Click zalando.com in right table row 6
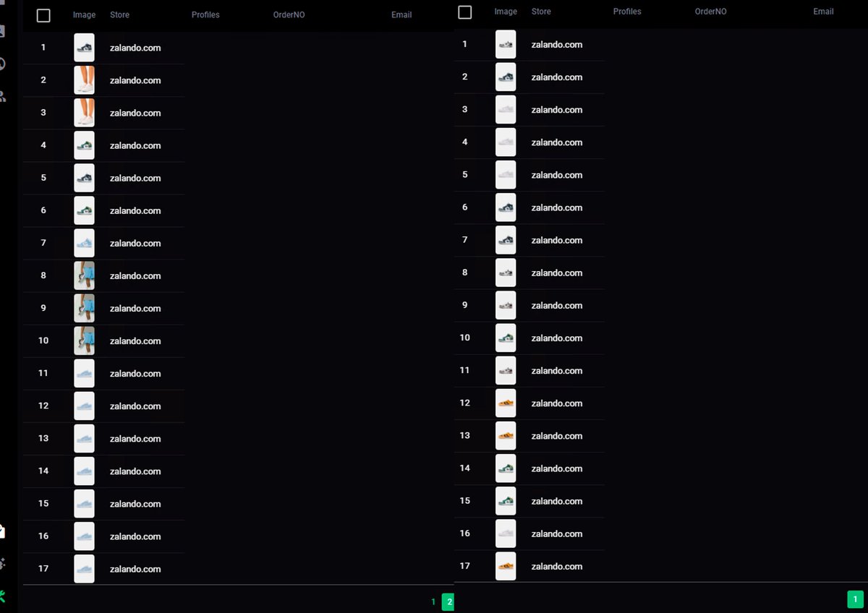 pos(557,207)
